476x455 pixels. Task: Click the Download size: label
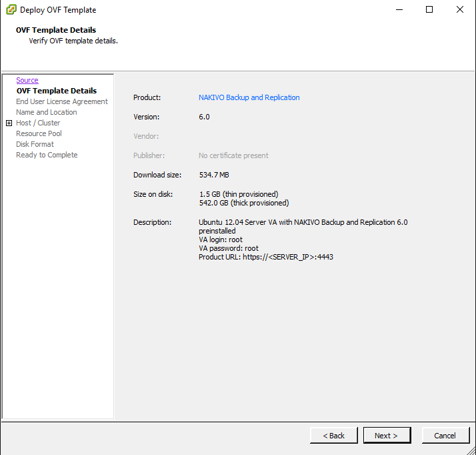[x=157, y=175]
